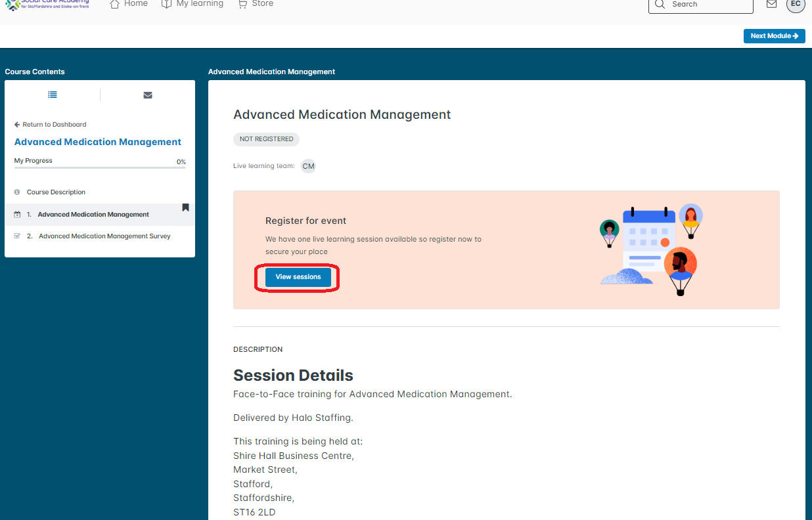Click the DESCRIPTION label
Viewport: 812px width, 520px height.
[258, 349]
